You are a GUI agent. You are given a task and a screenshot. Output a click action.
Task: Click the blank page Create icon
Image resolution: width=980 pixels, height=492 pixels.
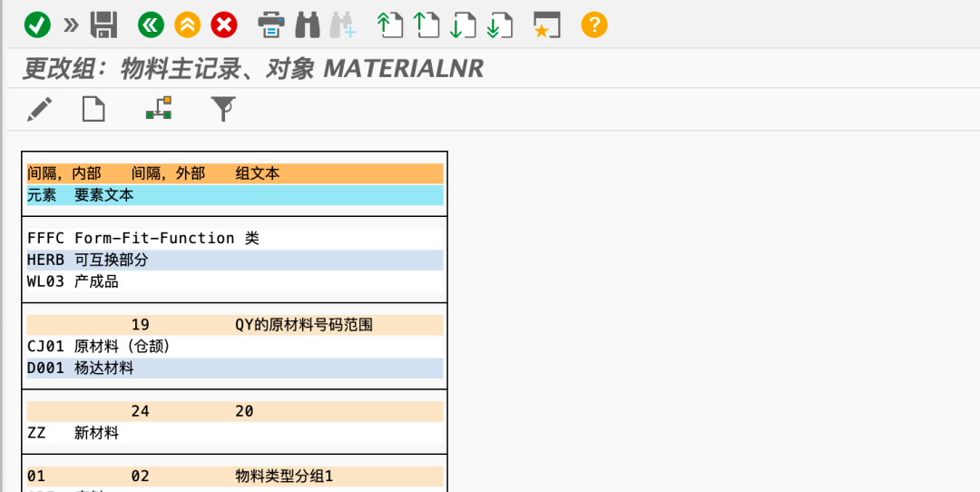click(93, 110)
